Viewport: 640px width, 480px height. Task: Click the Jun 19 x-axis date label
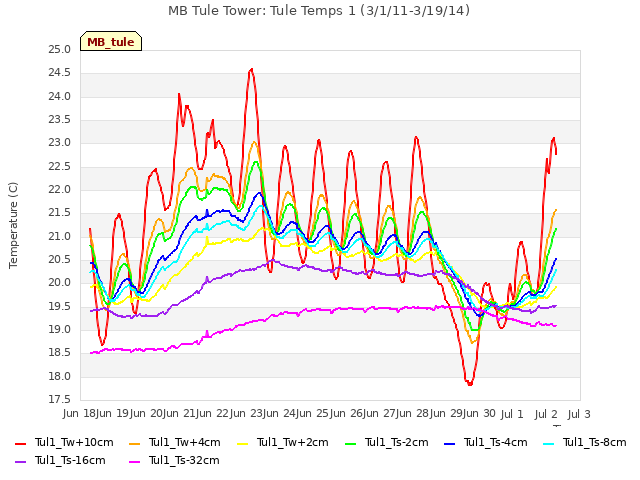[113, 414]
